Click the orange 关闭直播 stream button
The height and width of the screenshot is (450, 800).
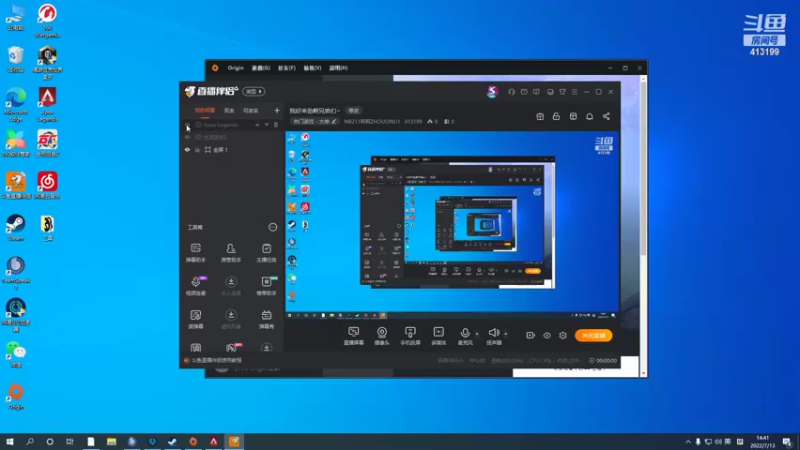point(594,335)
